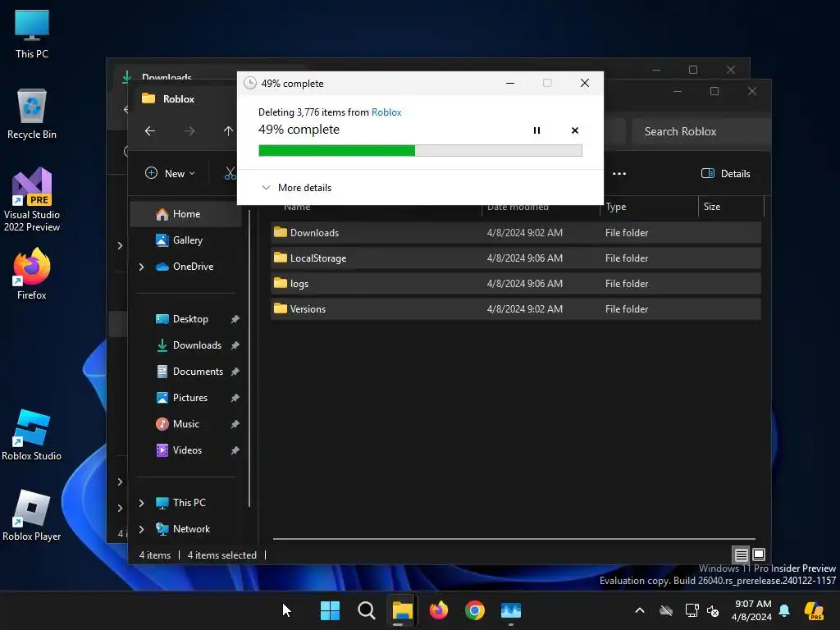Launch Roblox Studio desktop shortcut
The height and width of the screenshot is (630, 840).
(32, 435)
